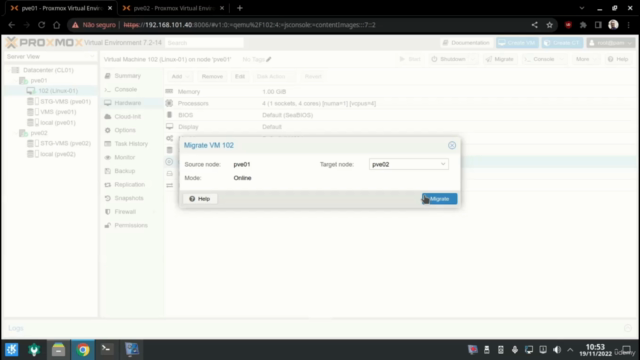The height and width of the screenshot is (360, 640).
Task: Open the Snapshots tab
Action: [129, 198]
